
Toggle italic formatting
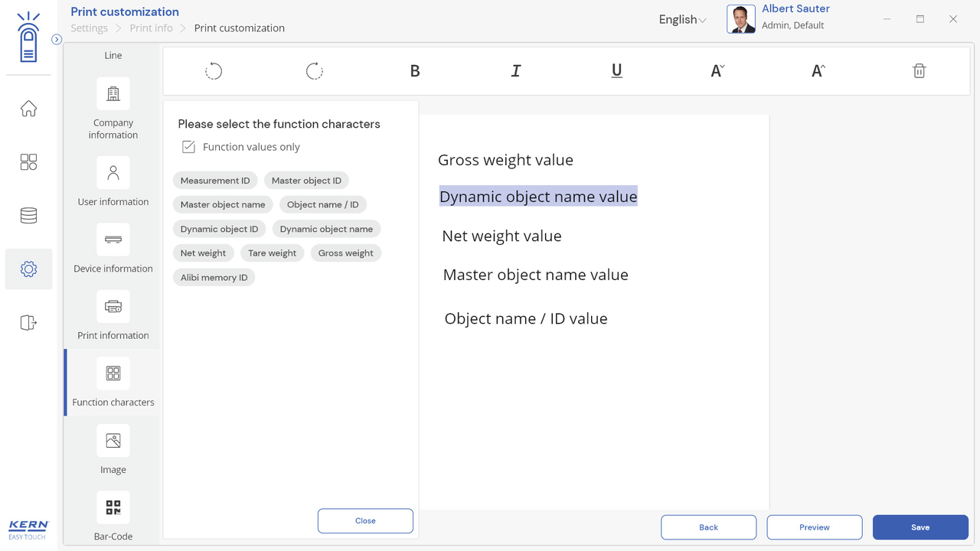tap(516, 71)
